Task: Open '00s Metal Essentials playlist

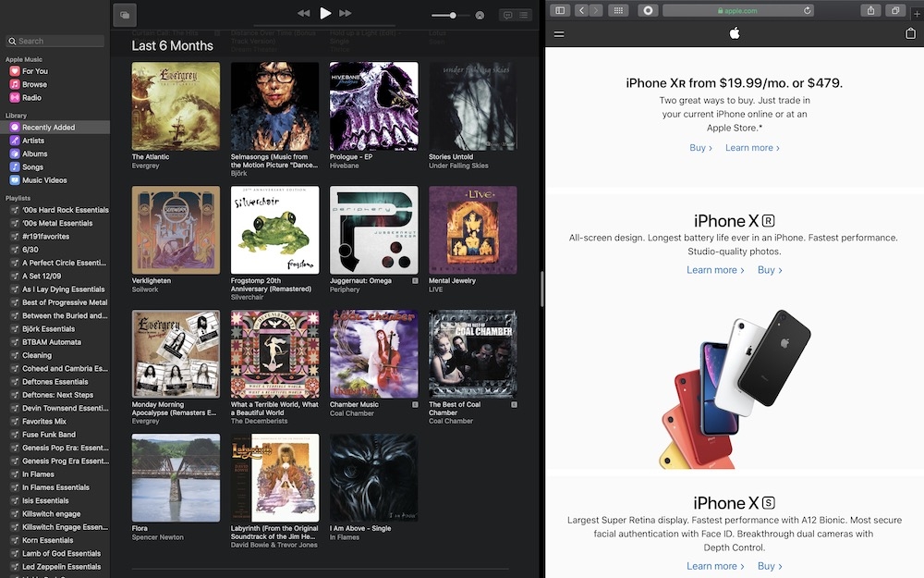Action: (x=55, y=223)
